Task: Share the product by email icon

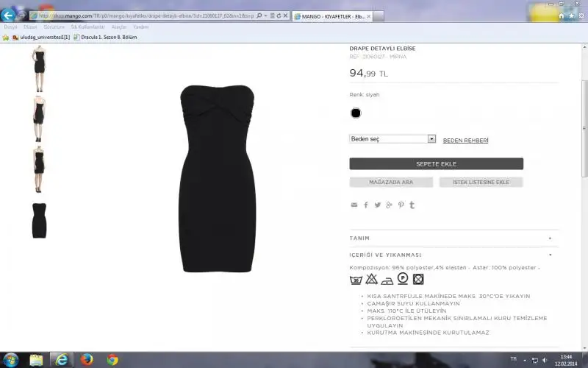Action: coord(354,205)
